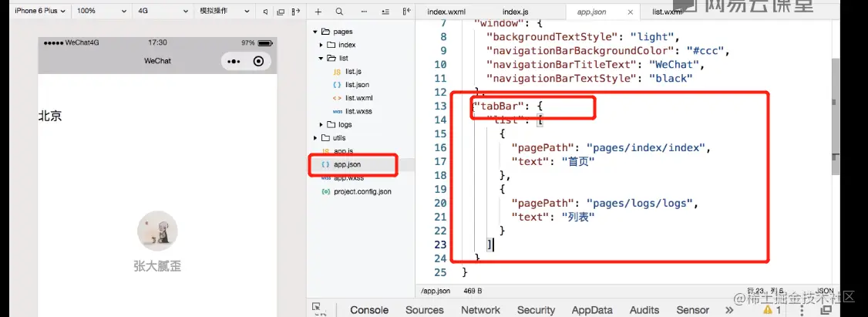868x317 pixels.
Task: Open the iPhone 6 Plus device dropdown
Action: pyautogui.click(x=40, y=11)
